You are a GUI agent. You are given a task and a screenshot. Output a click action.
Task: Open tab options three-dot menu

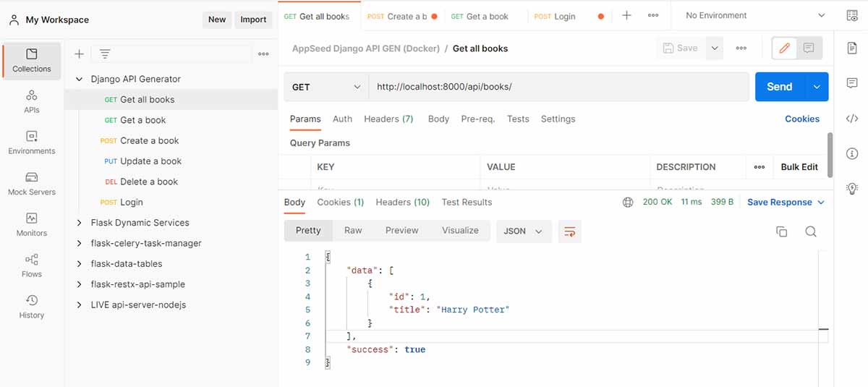[653, 15]
